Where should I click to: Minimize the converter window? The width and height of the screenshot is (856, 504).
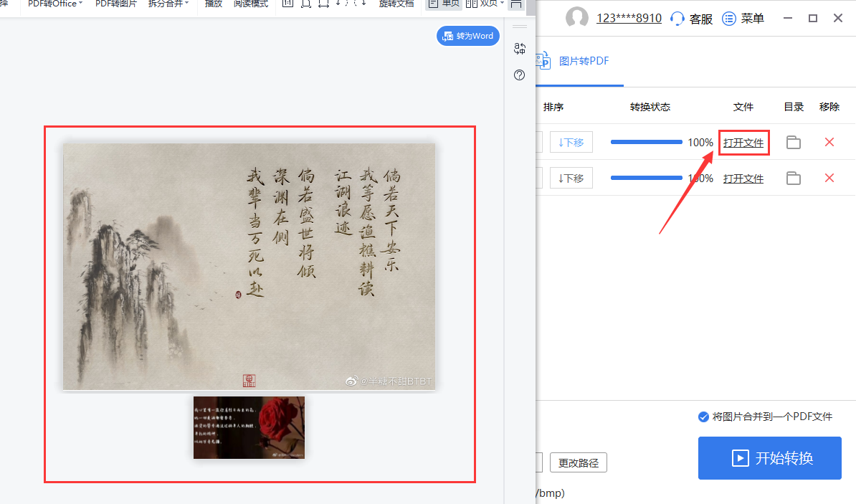788,18
